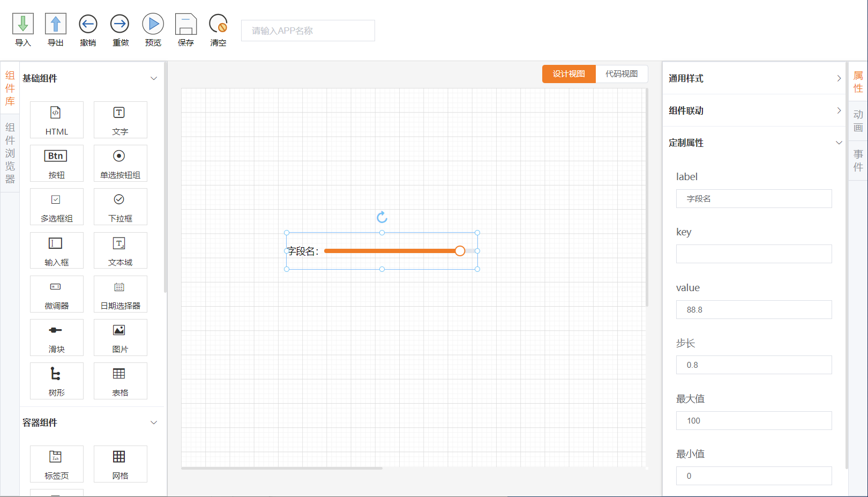Collapse the 容器组件 section
The image size is (868, 497).
pos(154,422)
